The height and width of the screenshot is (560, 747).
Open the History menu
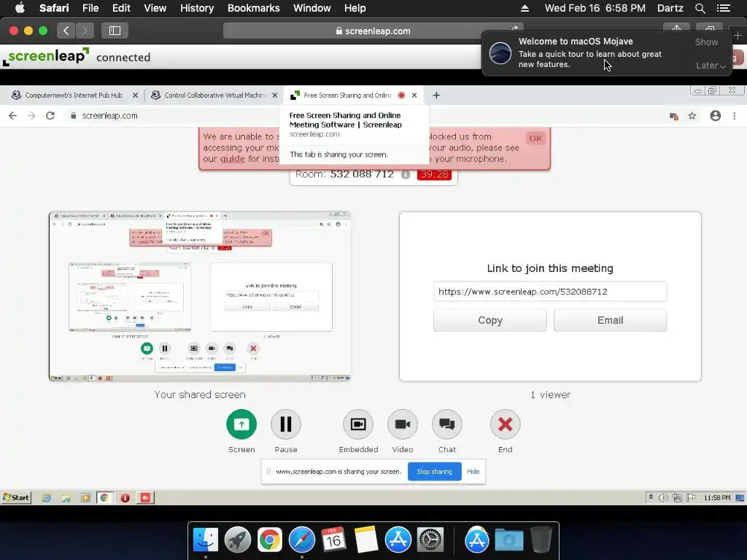(x=197, y=8)
